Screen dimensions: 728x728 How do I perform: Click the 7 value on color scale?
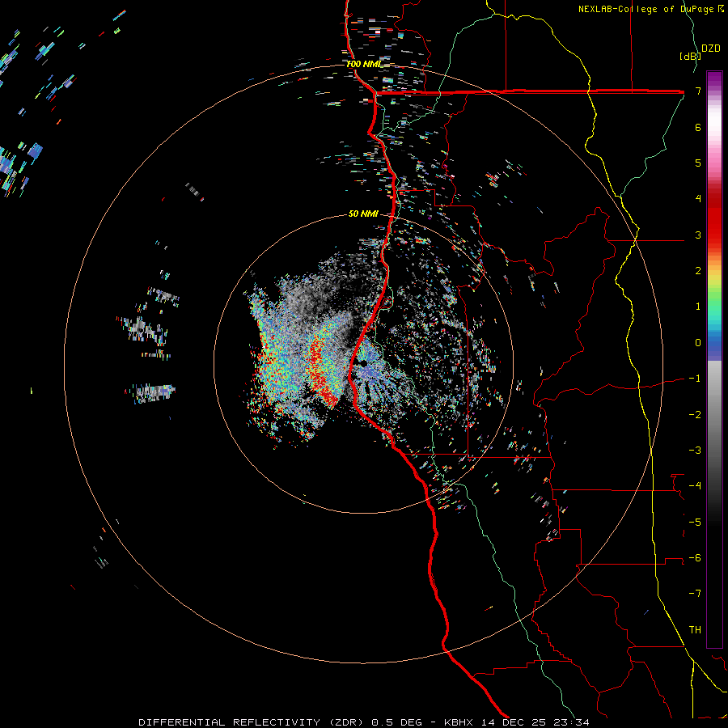tap(698, 91)
